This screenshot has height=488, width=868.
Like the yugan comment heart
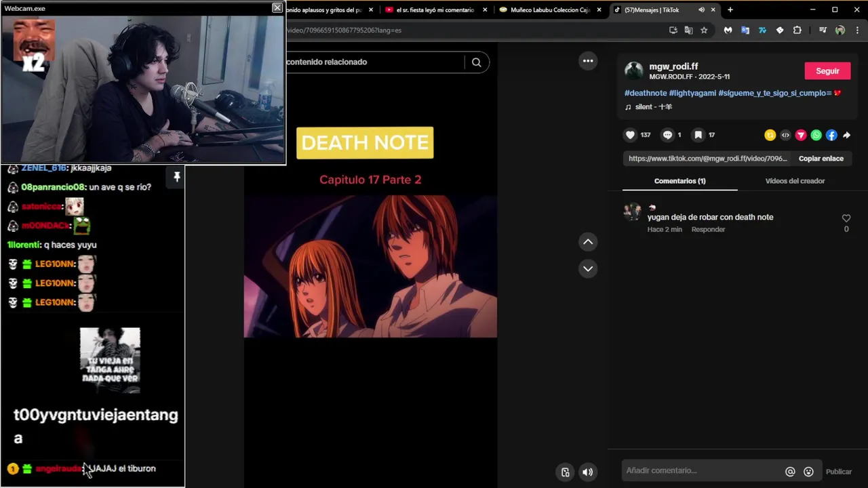tap(846, 218)
